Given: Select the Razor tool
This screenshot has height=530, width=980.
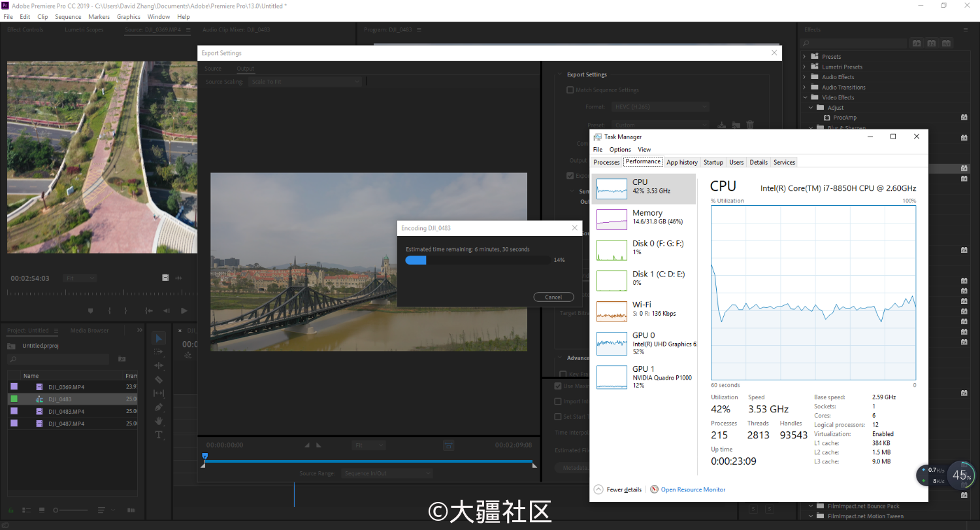Looking at the screenshot, I should coord(159,379).
